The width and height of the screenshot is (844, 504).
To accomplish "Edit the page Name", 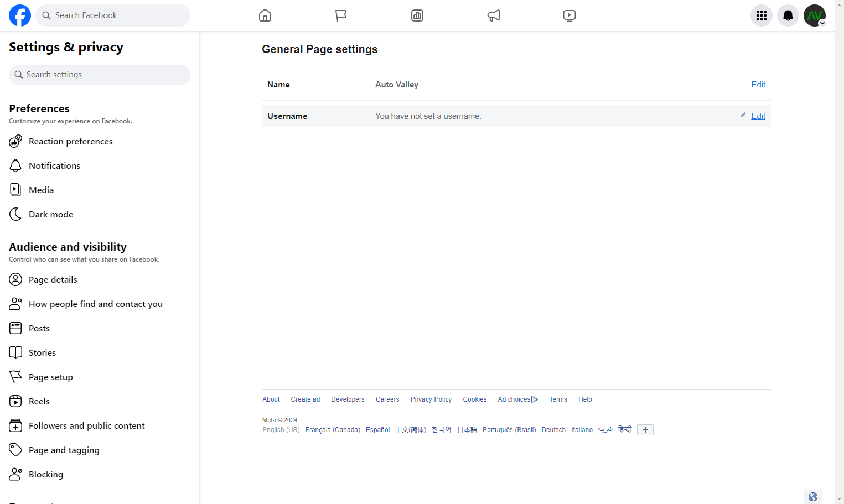I will (x=758, y=85).
